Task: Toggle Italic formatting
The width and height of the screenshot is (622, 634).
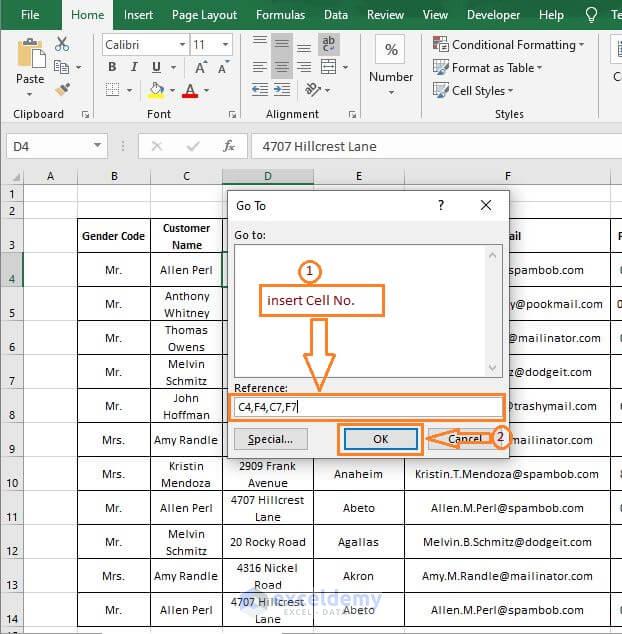Action: pyautogui.click(x=134, y=67)
